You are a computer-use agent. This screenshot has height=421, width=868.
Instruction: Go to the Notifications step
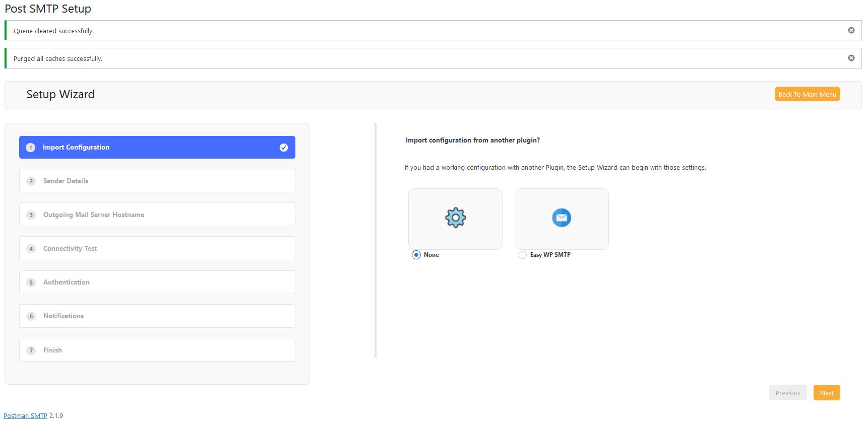click(x=157, y=316)
